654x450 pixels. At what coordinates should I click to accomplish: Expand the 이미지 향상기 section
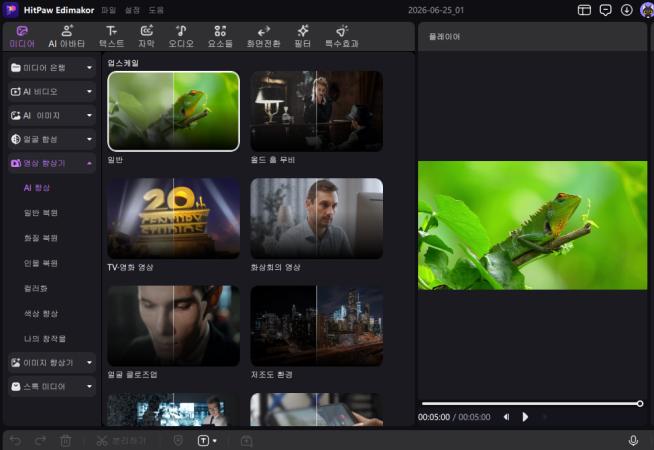coord(52,362)
